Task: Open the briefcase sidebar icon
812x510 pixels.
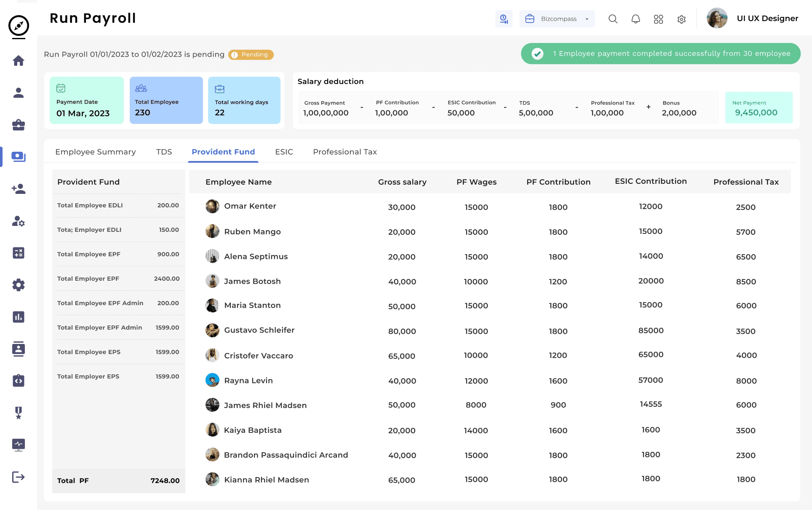Action: click(x=19, y=125)
